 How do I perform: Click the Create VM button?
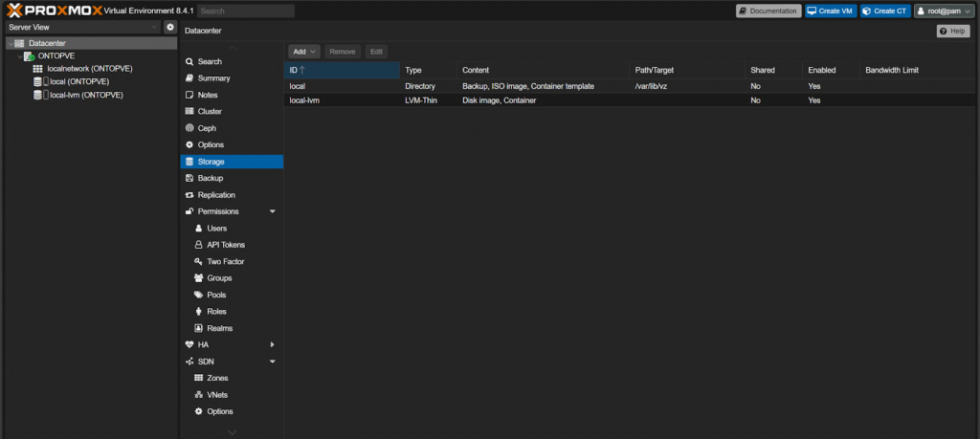[831, 11]
